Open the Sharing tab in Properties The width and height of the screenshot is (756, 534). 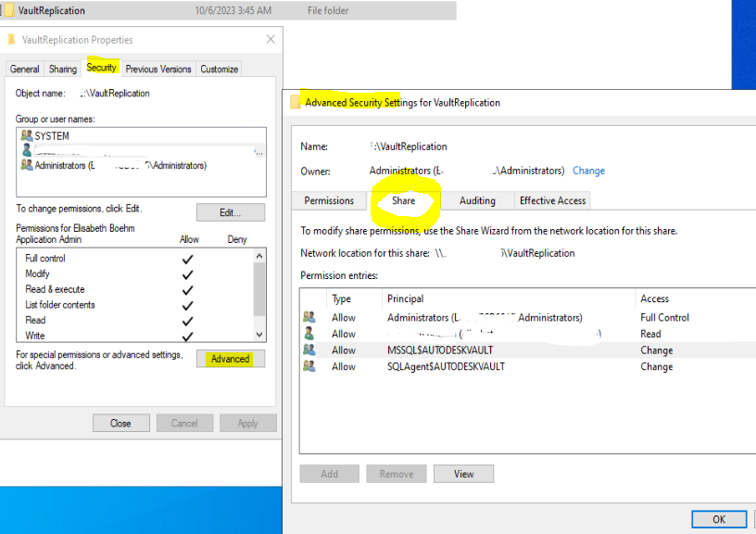pyautogui.click(x=62, y=69)
